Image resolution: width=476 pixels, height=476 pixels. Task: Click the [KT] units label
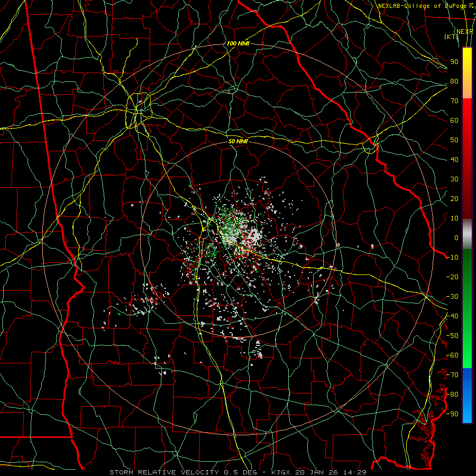452,36
